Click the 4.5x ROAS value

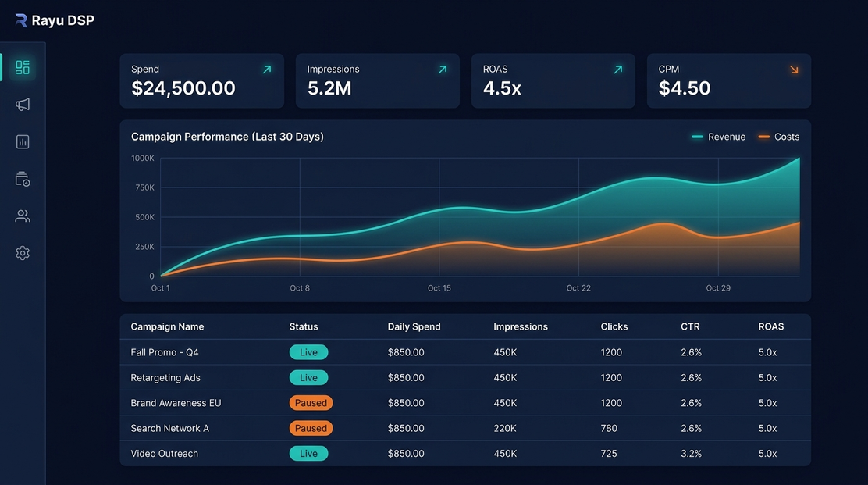click(x=502, y=88)
